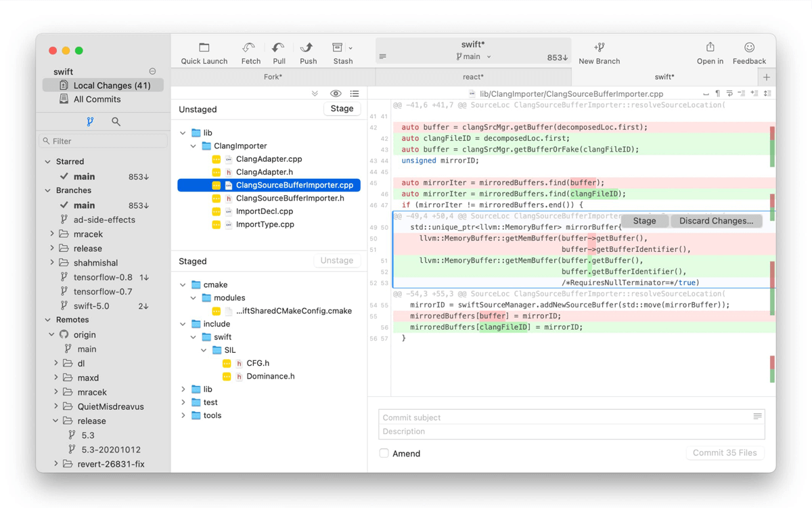Select the branch view icon above Filter
This screenshot has height=508, width=812.
(x=90, y=122)
